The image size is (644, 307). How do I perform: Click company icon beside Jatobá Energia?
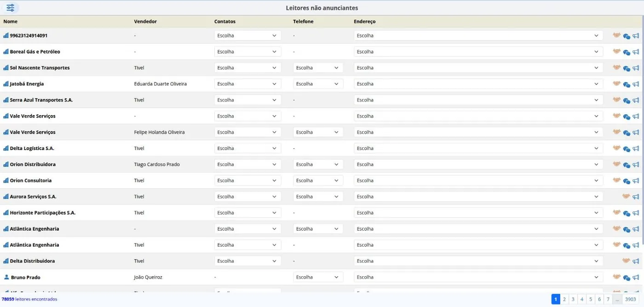coord(6,84)
